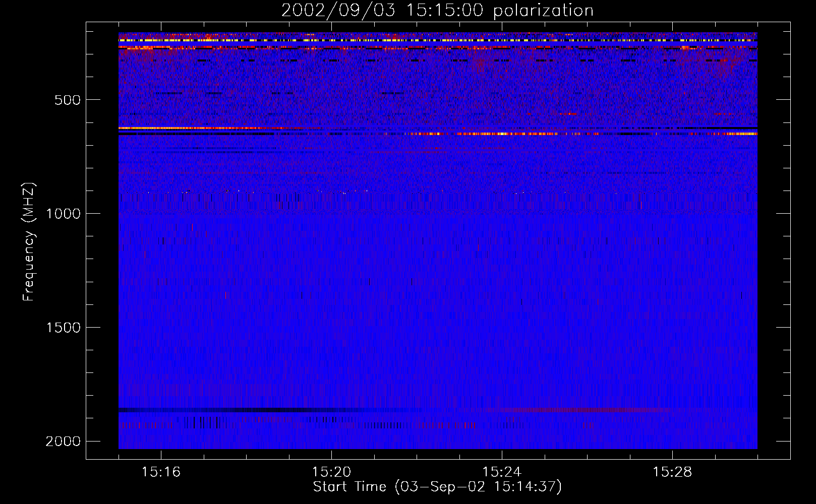Click the '15:20' time tick label
The image size is (816, 504).
click(331, 472)
